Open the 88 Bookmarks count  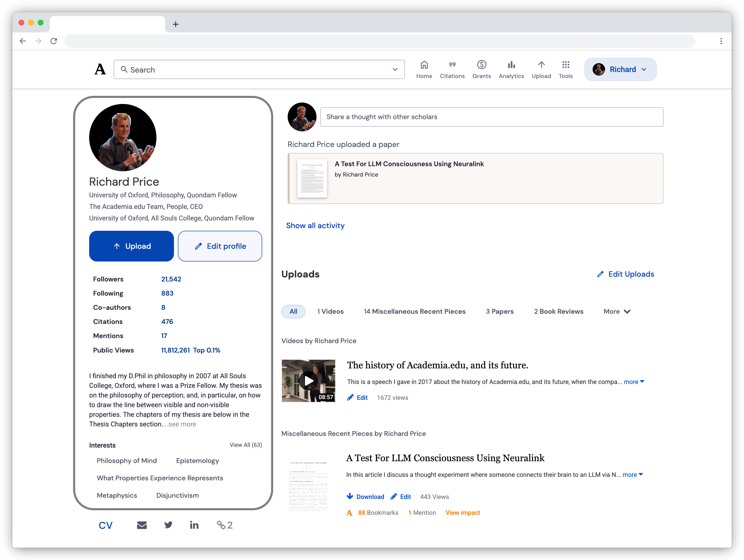(378, 513)
